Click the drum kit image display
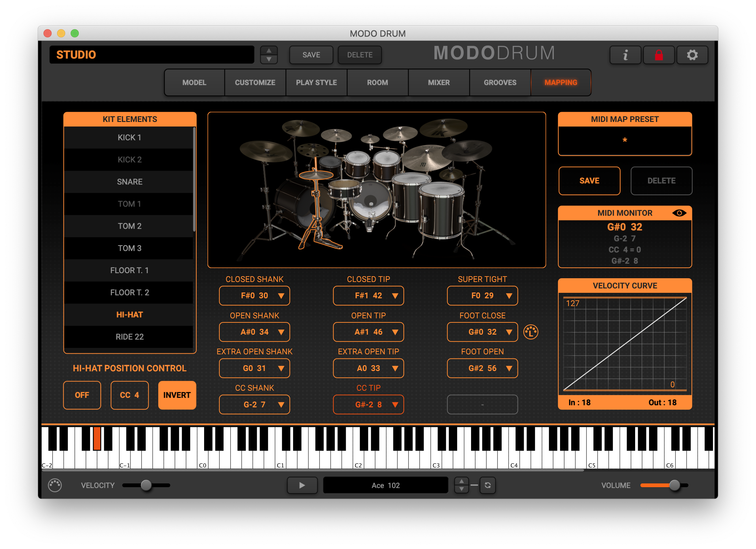This screenshot has width=756, height=549. (377, 190)
